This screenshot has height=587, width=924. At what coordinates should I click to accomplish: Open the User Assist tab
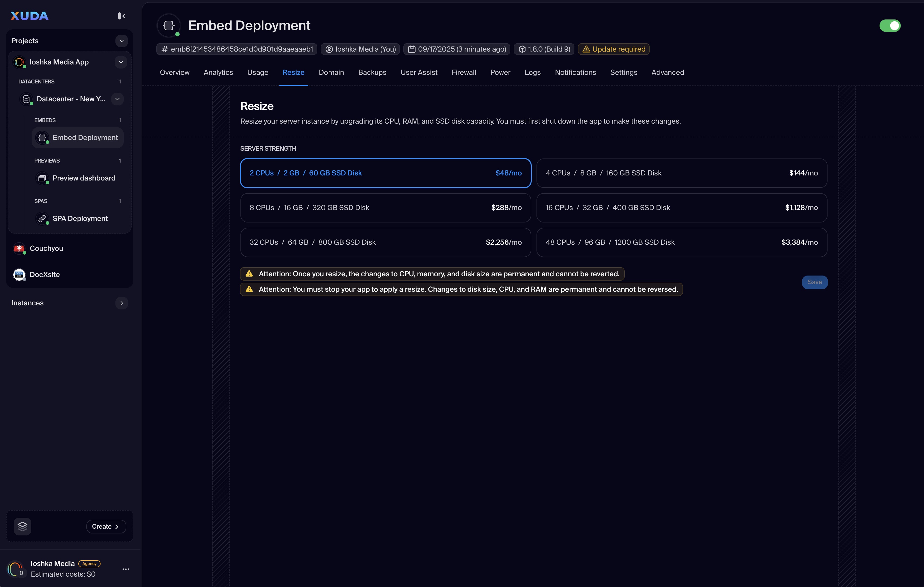click(419, 72)
